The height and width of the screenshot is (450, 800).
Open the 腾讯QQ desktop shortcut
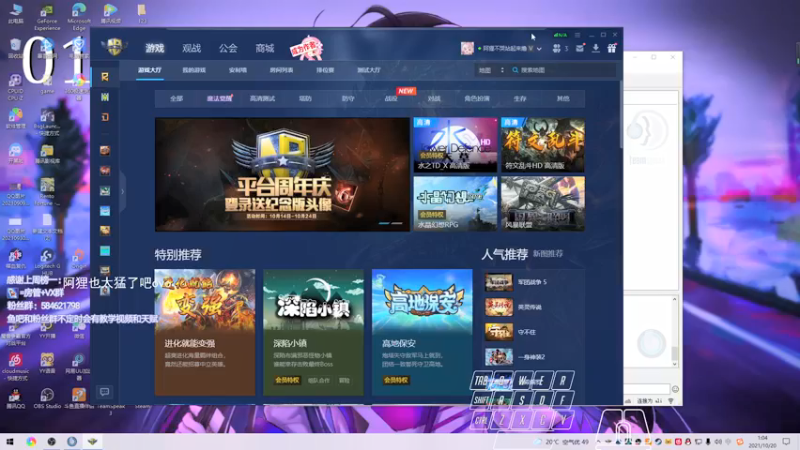15,398
